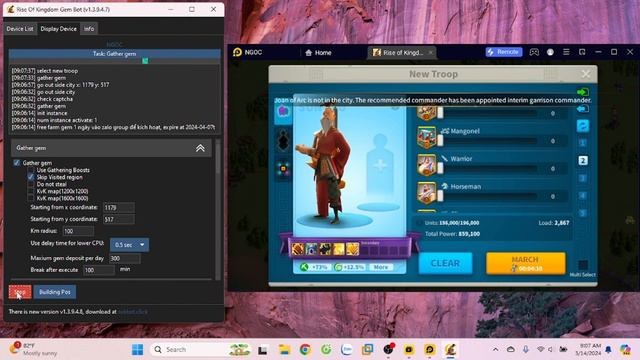Screen dimensions: 640x360
Task: Tap the CLEAR troops button
Action: pos(445,263)
